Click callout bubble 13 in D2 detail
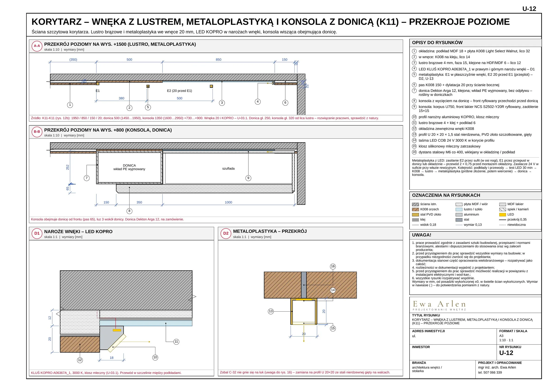Viewport: 555px width, 392px height. (x=271, y=311)
